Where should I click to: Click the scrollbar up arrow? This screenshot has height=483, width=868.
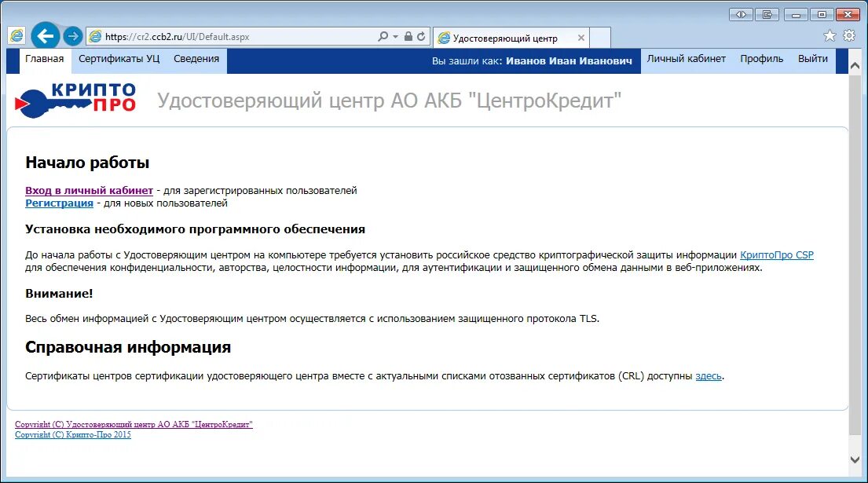coord(855,66)
